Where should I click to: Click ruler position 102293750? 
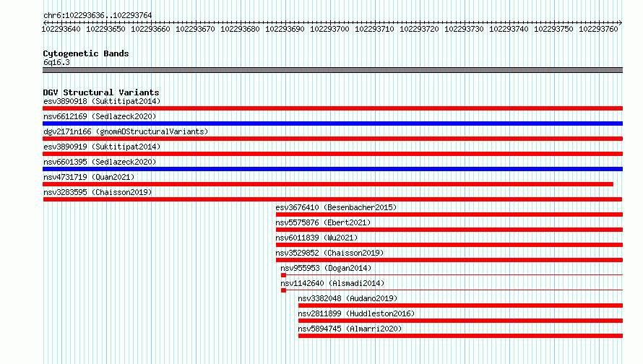(553, 29)
